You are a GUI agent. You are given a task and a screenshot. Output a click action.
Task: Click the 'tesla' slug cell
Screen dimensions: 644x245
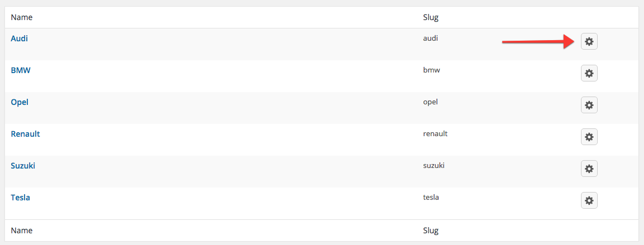(431, 198)
